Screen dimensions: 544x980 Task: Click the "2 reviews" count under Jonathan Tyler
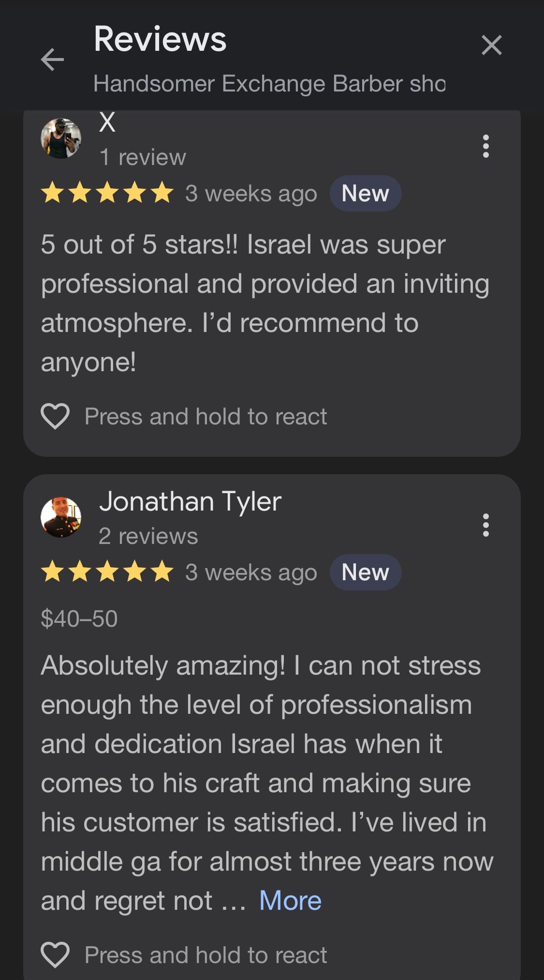148,536
